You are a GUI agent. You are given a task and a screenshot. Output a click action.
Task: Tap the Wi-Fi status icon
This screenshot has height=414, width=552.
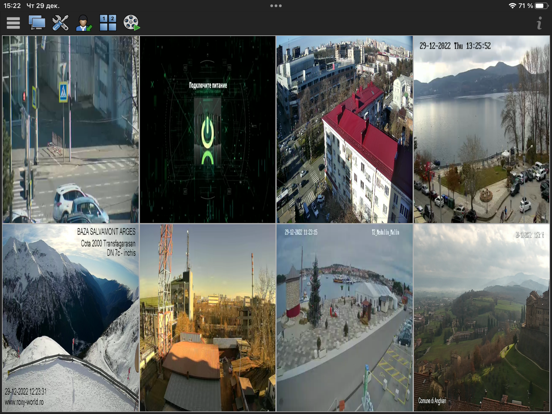coord(512,6)
